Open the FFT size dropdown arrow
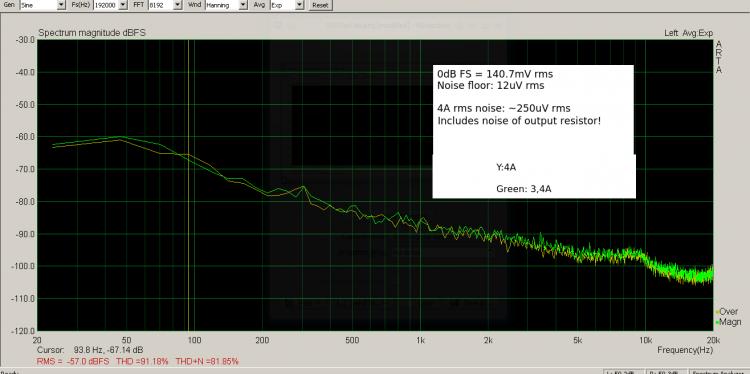The image size is (750, 374). pyautogui.click(x=177, y=5)
